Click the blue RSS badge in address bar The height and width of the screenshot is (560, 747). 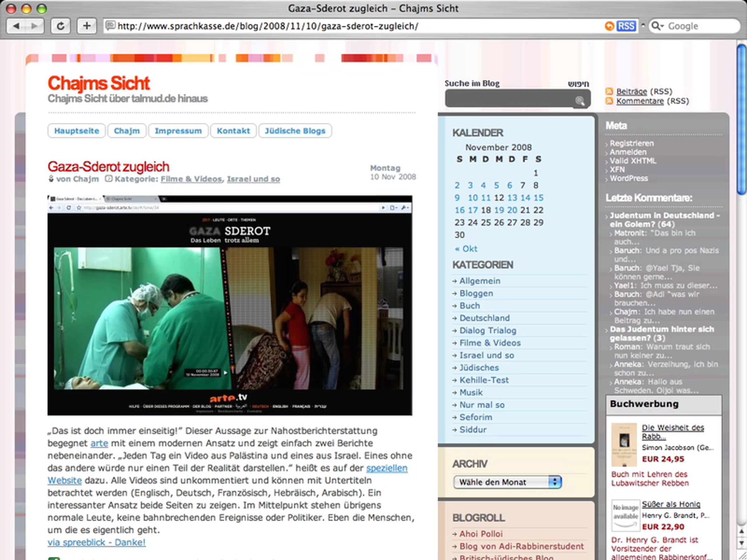coord(626,26)
